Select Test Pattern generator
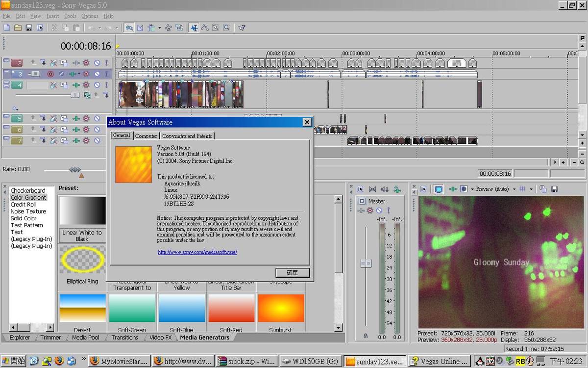 [x=27, y=225]
